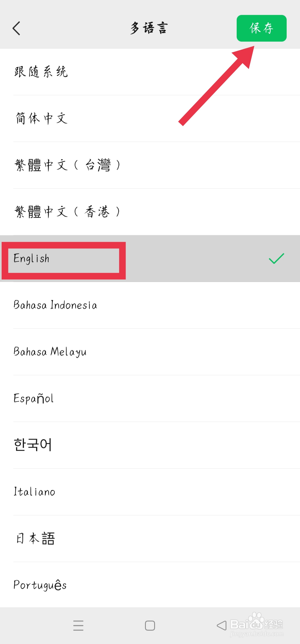Tap the 多语言 page title

149,28
